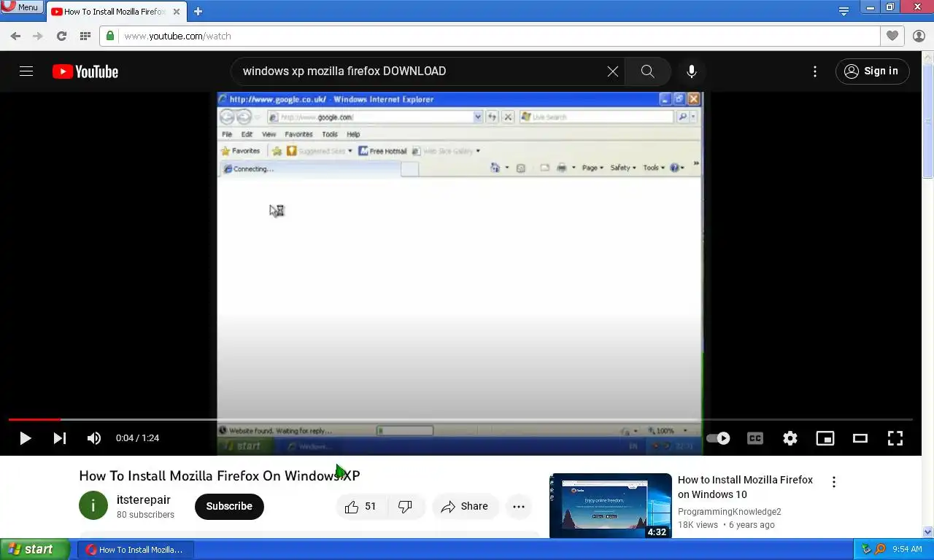This screenshot has width=934, height=560.
Task: Run the YouTube search with the magnifier
Action: coord(648,71)
